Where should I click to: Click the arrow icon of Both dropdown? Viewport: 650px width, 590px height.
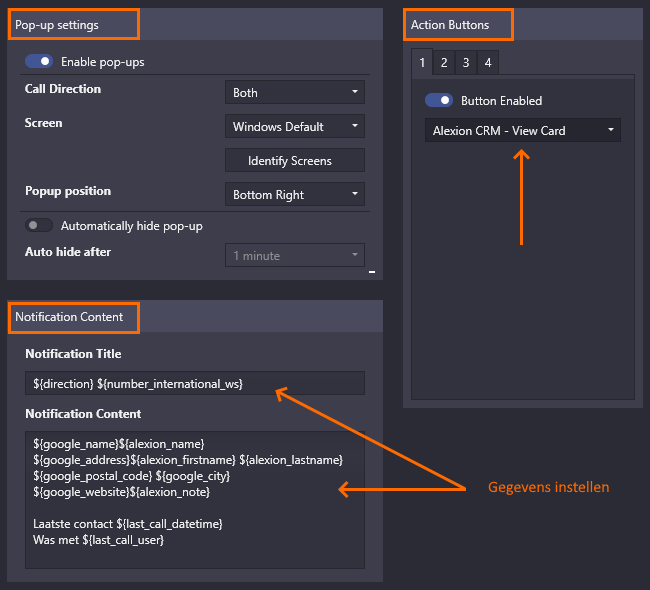[x=355, y=92]
